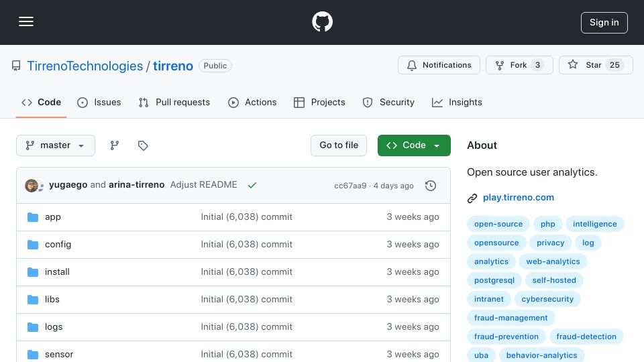Select the analytics topic tag

click(491, 262)
